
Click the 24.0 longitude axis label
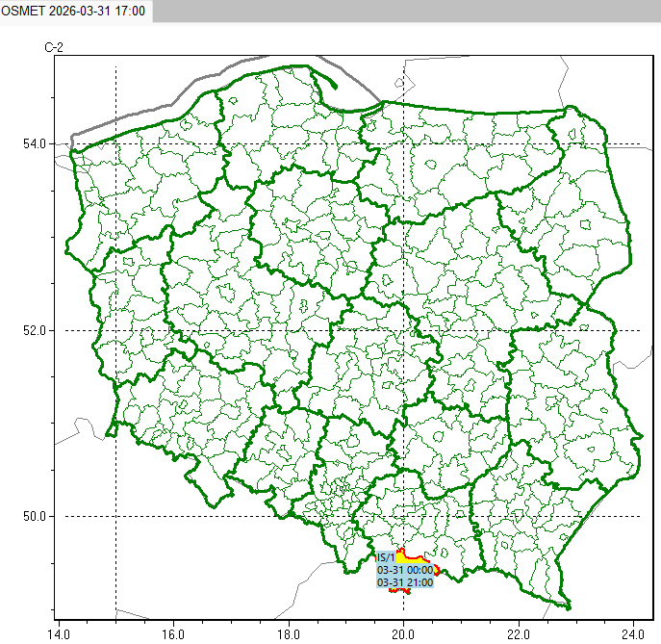(632, 633)
